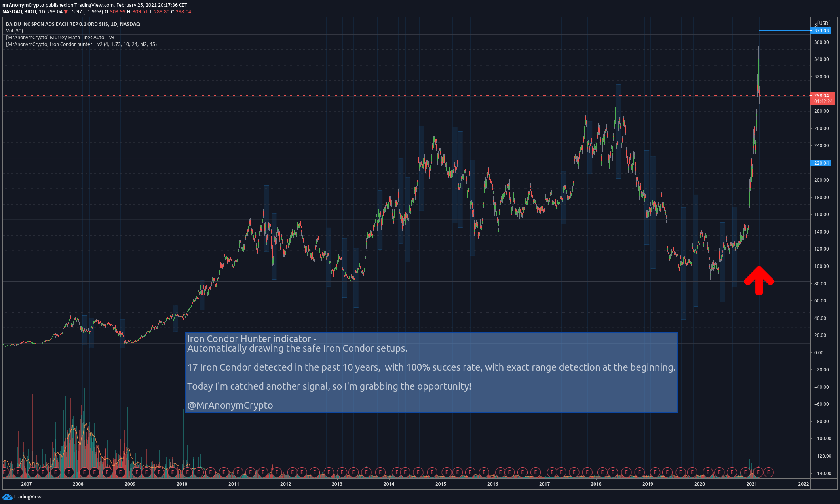Click the 2014 label on time axis
The width and height of the screenshot is (840, 504).
[389, 484]
